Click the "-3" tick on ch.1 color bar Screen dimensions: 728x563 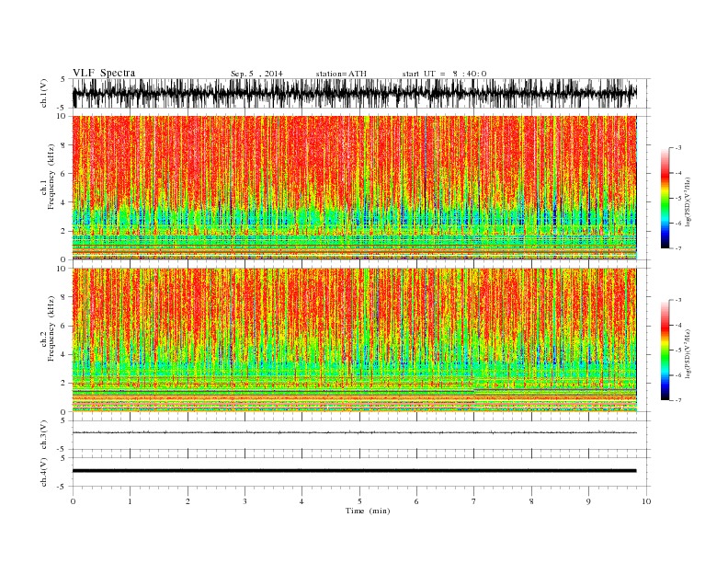point(677,148)
